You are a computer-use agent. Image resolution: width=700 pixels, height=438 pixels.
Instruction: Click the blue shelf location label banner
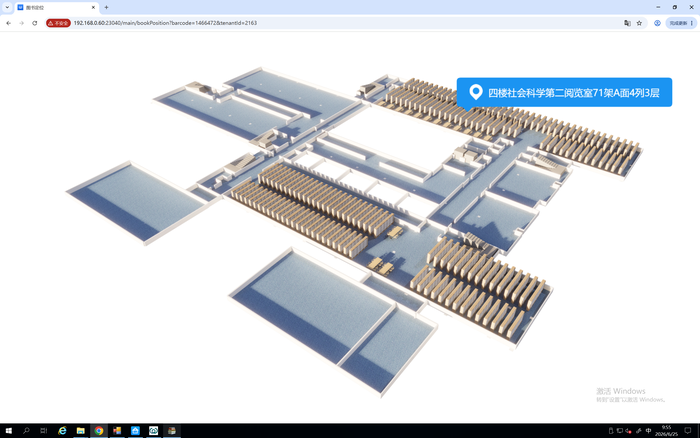pyautogui.click(x=564, y=92)
